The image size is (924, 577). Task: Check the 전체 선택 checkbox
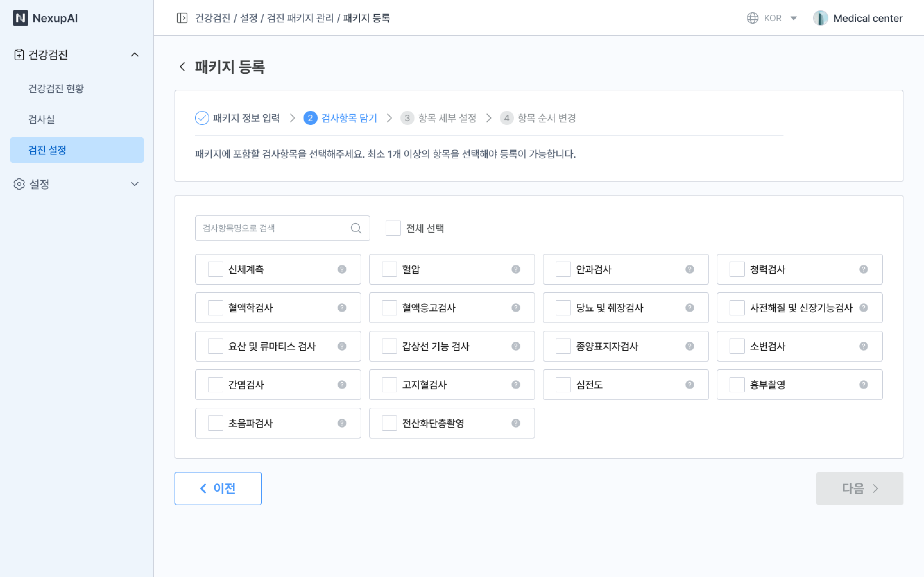click(x=393, y=228)
